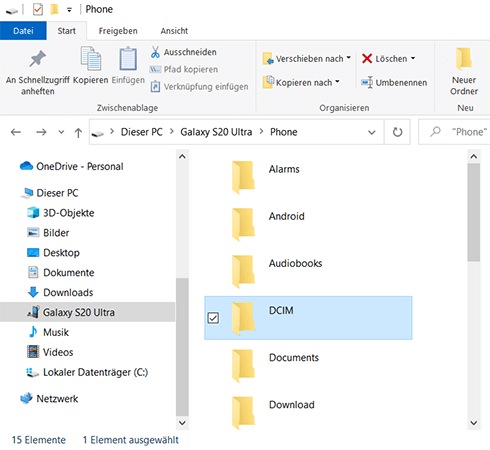Viewport: 490px width, 450px height.
Task: Uncheck the DCIM folder checkbox
Action: coord(213,318)
